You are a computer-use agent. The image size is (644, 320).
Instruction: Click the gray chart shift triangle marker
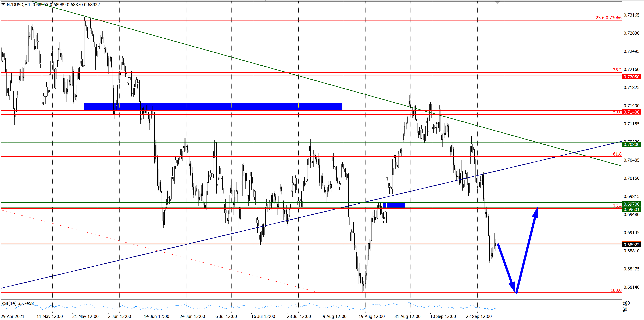pyautogui.click(x=497, y=2)
